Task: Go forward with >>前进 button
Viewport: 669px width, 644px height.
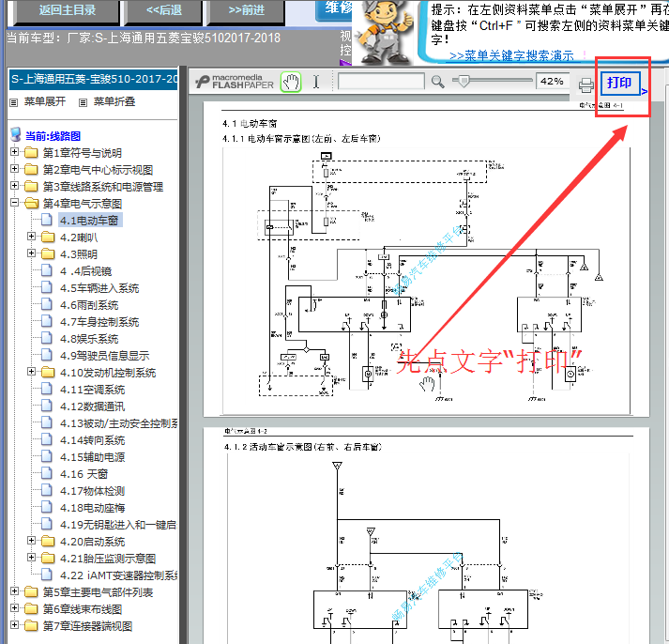Action: tap(246, 10)
